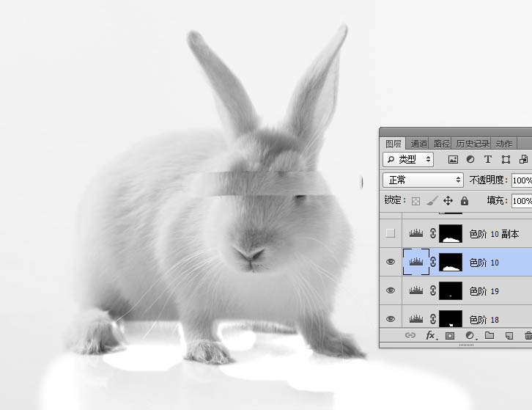The image size is (532, 410).
Task: Click the 色阶 10 layer mask thumbnail
Action: click(x=451, y=262)
